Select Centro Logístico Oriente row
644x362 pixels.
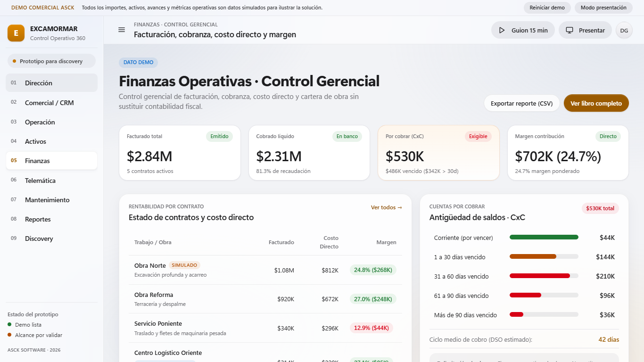(x=265, y=353)
